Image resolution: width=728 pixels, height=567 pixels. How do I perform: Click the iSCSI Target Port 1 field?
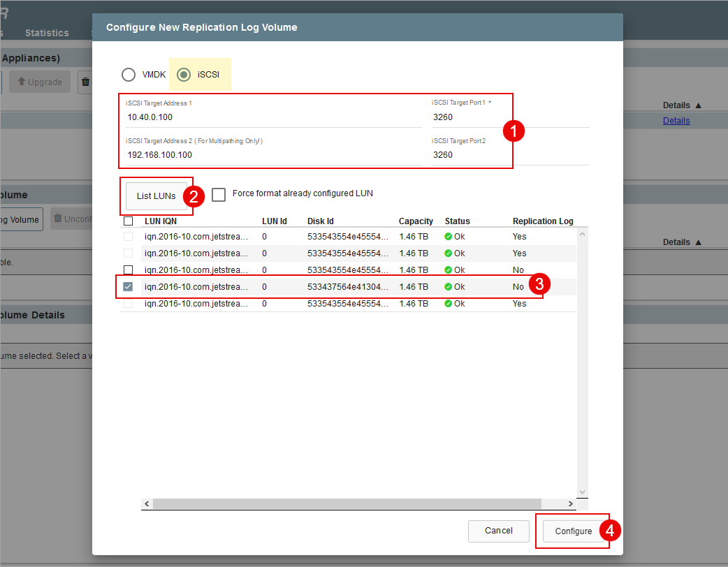pyautogui.click(x=467, y=117)
